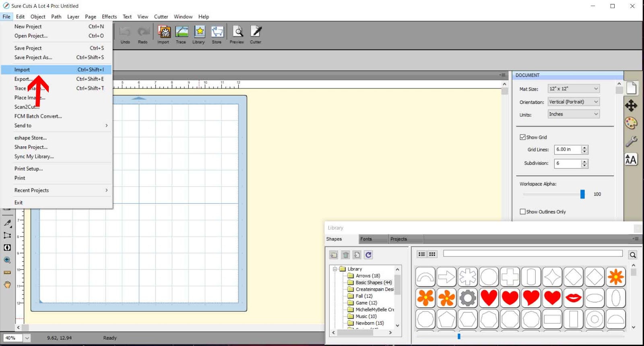Screen dimensions: 644x346
Task: Click the library search input field
Action: coord(533,253)
